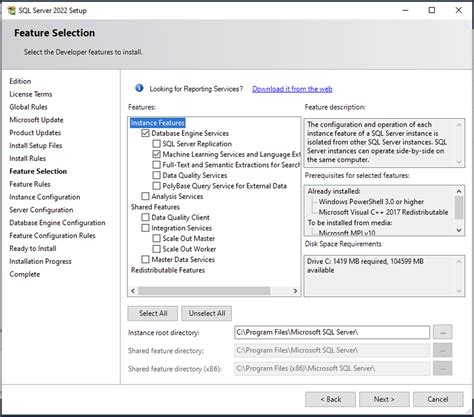Click the To be installed from media entry
The width and height of the screenshot is (474, 417).
tap(350, 223)
